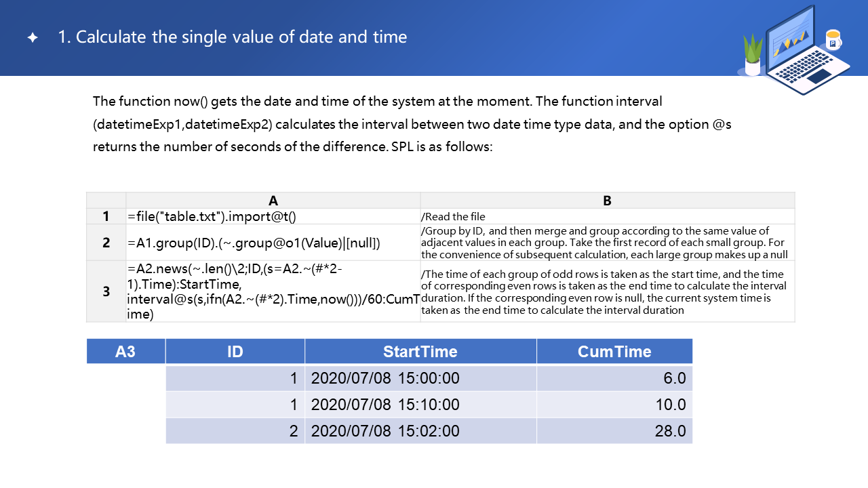
Task: Select the CumTime value 10.0
Action: tap(614, 405)
